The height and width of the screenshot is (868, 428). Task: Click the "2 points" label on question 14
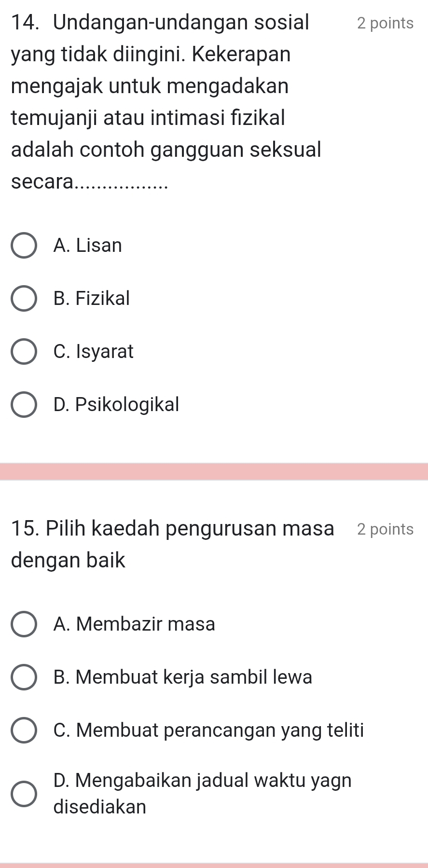tap(385, 23)
